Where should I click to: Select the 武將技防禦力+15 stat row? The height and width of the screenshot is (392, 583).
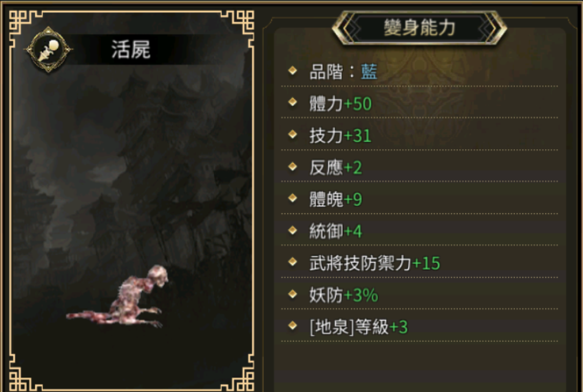tap(419, 263)
